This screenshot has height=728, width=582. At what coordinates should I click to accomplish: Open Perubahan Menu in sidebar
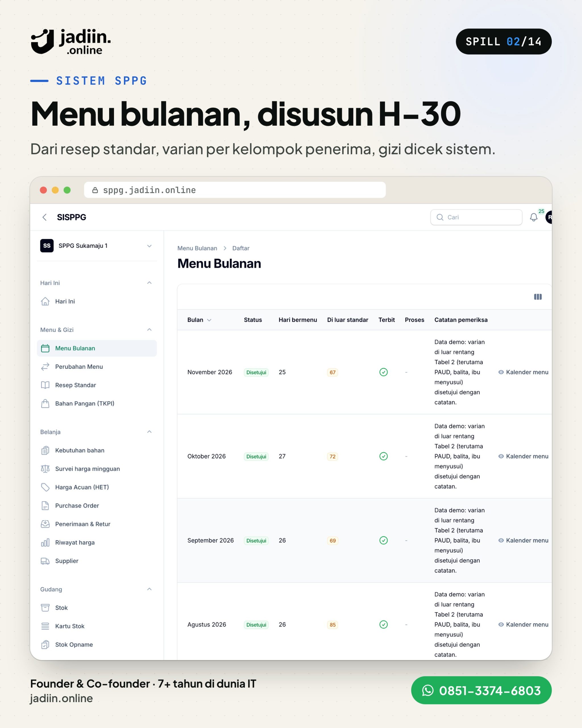point(97,367)
